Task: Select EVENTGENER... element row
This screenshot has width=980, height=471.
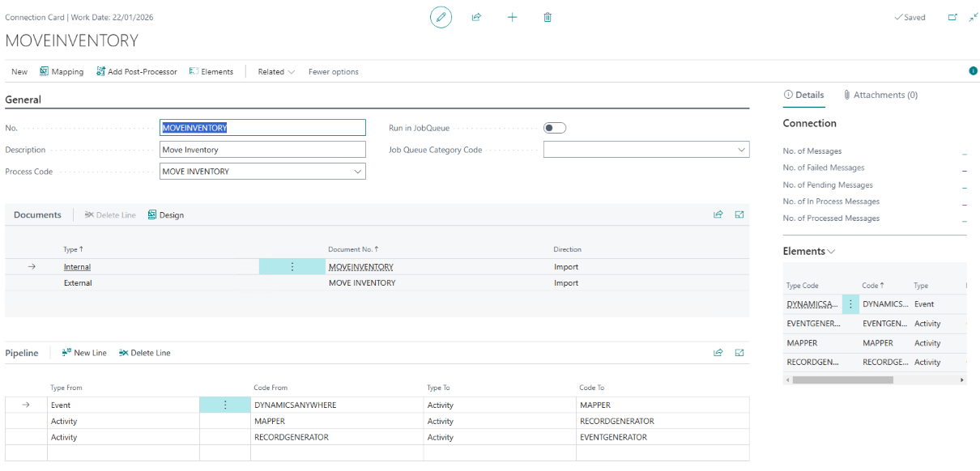Action: pos(875,324)
